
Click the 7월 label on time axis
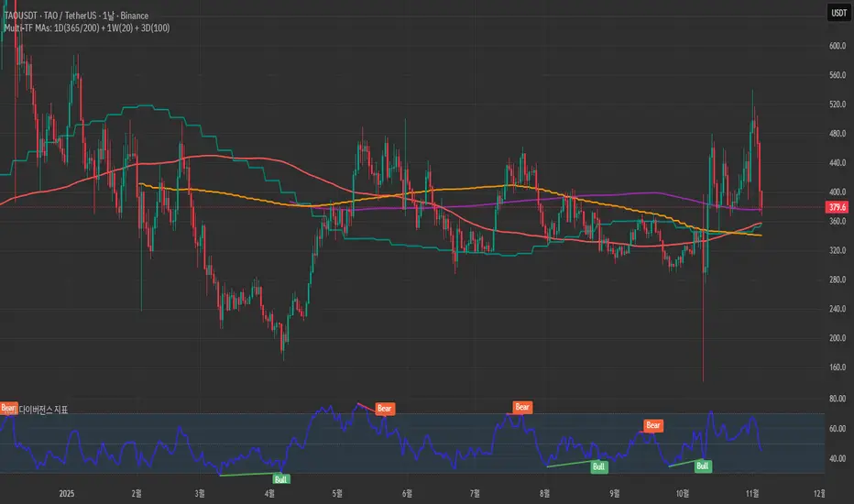pyautogui.click(x=475, y=494)
